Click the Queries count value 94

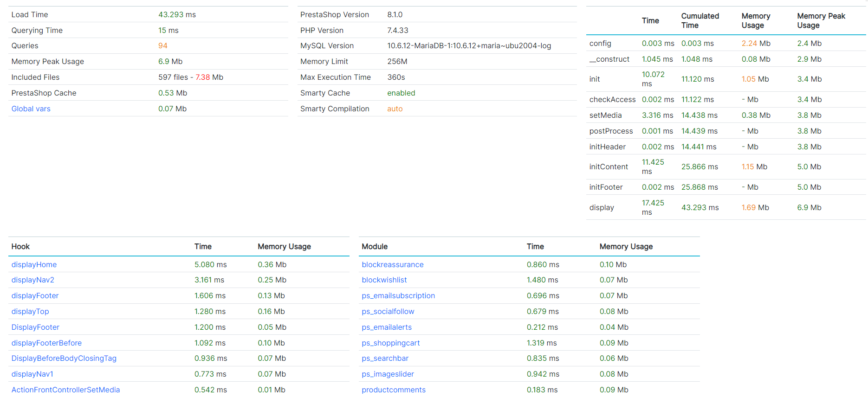point(162,46)
